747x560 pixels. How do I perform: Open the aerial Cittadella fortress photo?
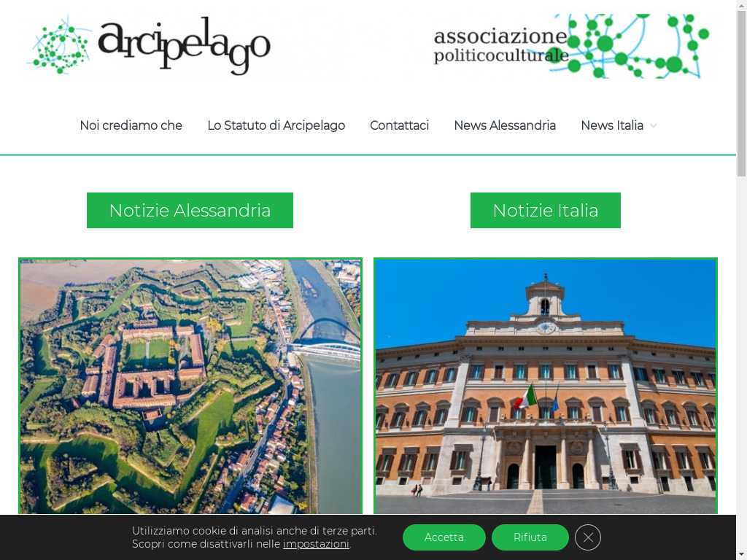pyautogui.click(x=190, y=386)
